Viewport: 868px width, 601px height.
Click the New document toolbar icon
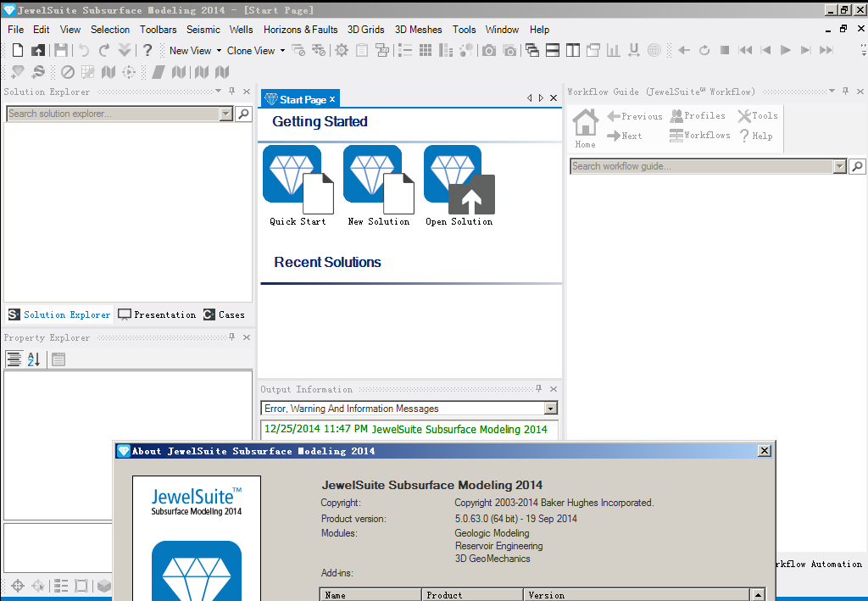(18, 50)
